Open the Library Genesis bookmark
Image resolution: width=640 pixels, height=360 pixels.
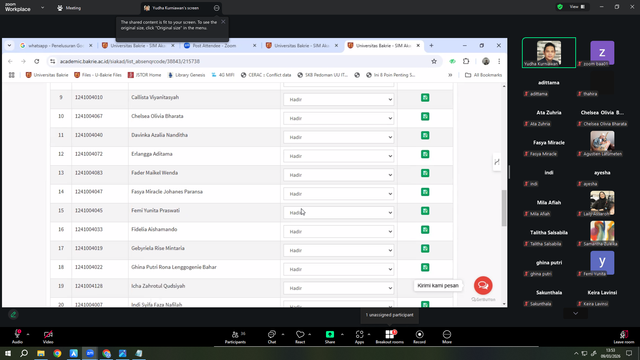click(x=186, y=75)
